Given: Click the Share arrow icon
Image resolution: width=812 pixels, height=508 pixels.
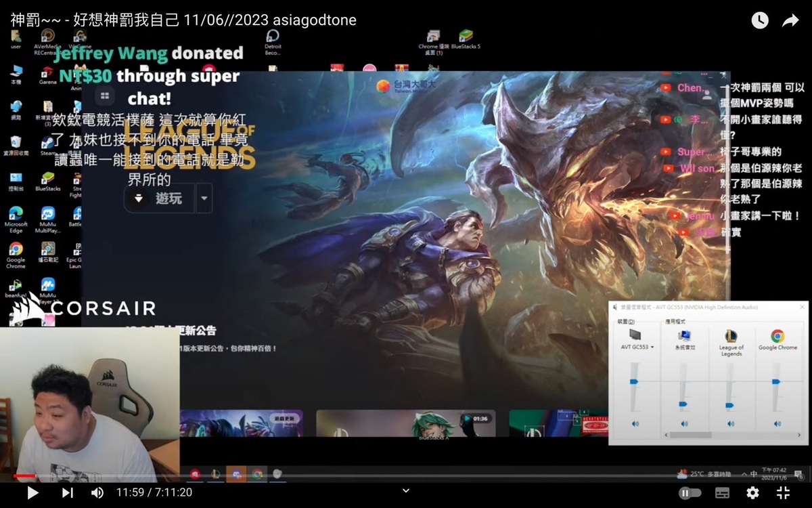Looking at the screenshot, I should pyautogui.click(x=790, y=20).
